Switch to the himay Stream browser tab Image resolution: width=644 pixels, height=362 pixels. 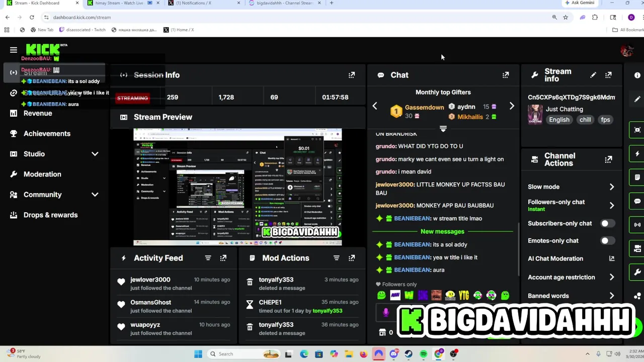point(123,3)
